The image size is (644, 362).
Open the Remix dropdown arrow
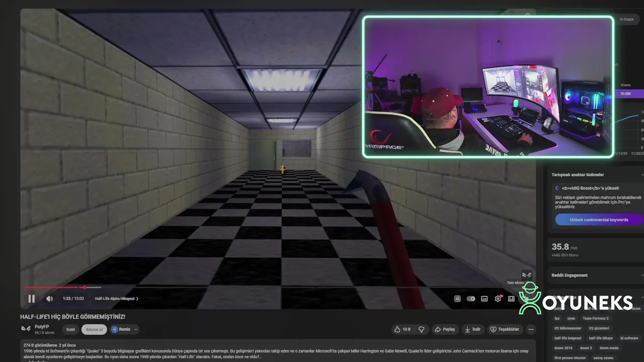135,329
